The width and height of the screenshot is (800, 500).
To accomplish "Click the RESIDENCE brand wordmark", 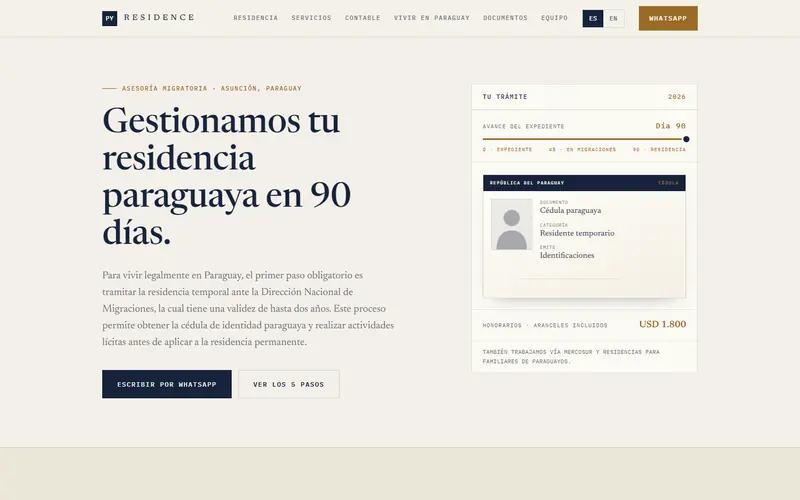I will (159, 17).
